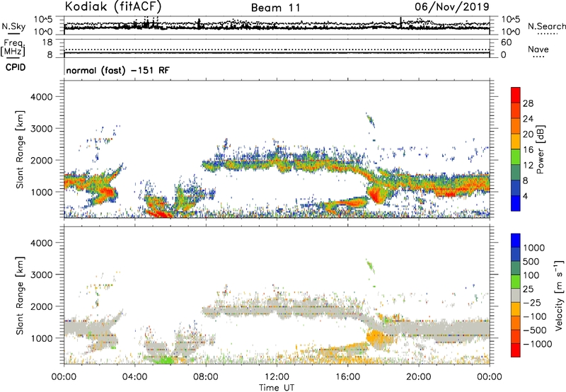Screen dimensions: 566x392
Task: Click the '08:00' time tick label
Action: click(x=206, y=377)
